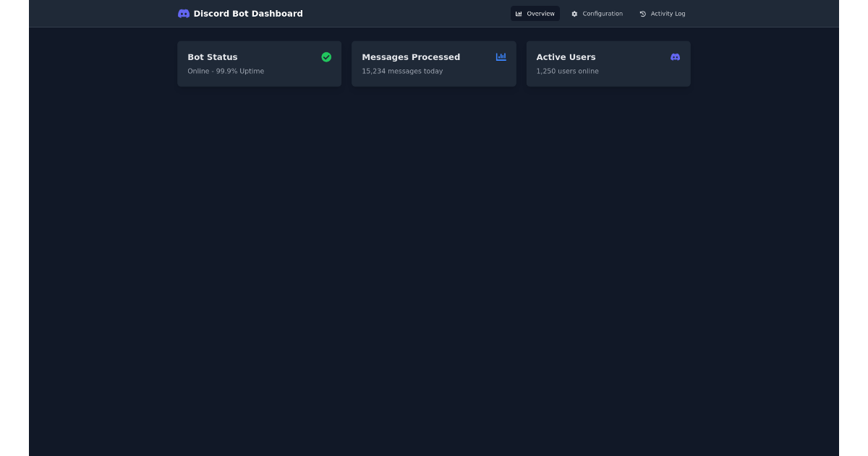Click the 1,250 users online label
This screenshot has width=868, height=456.
(x=567, y=71)
